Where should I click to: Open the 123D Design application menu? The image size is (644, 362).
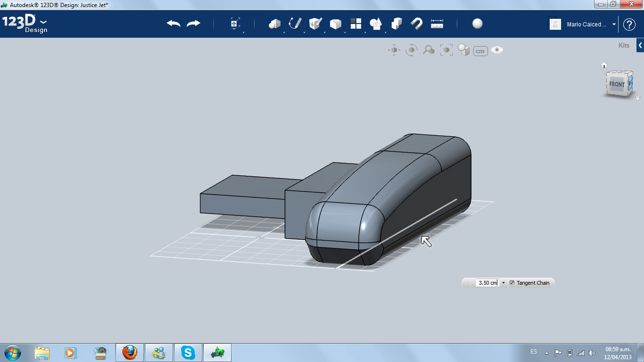25,24
